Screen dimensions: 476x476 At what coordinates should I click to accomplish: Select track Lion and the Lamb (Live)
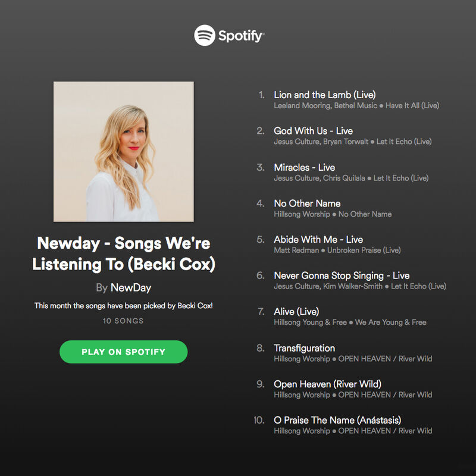tap(324, 95)
